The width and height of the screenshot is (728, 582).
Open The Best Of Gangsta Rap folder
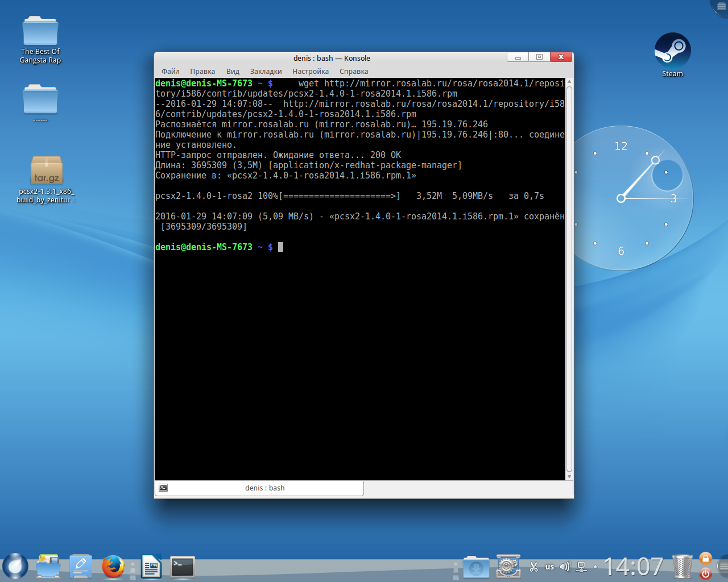point(40,32)
